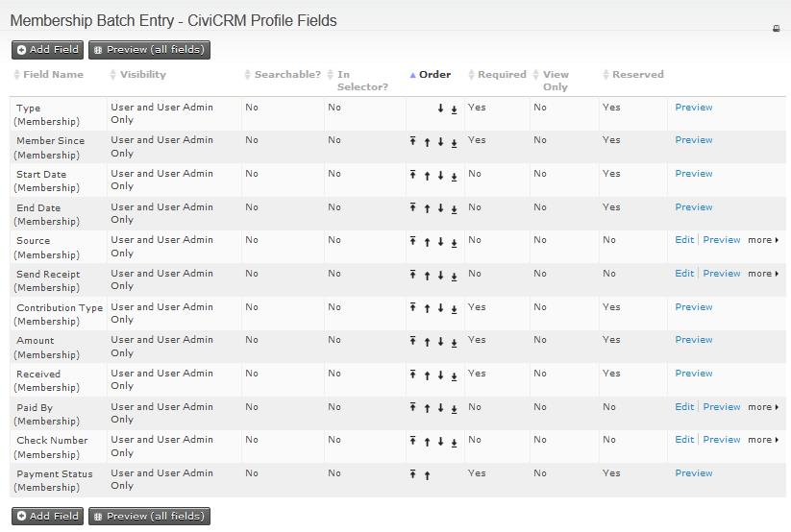Sort fields by Required column

coord(501,75)
